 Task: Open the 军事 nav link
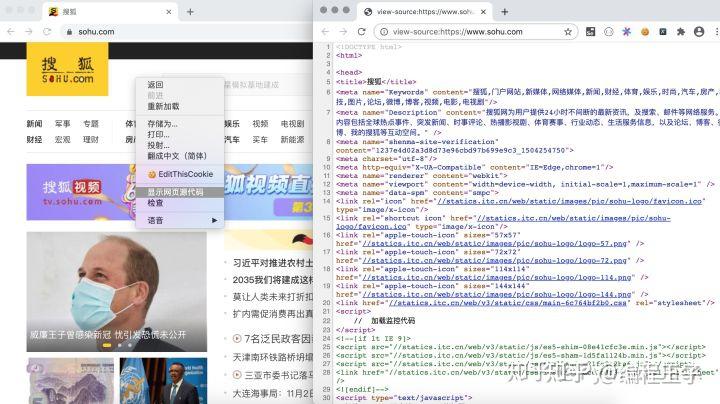click(62, 123)
